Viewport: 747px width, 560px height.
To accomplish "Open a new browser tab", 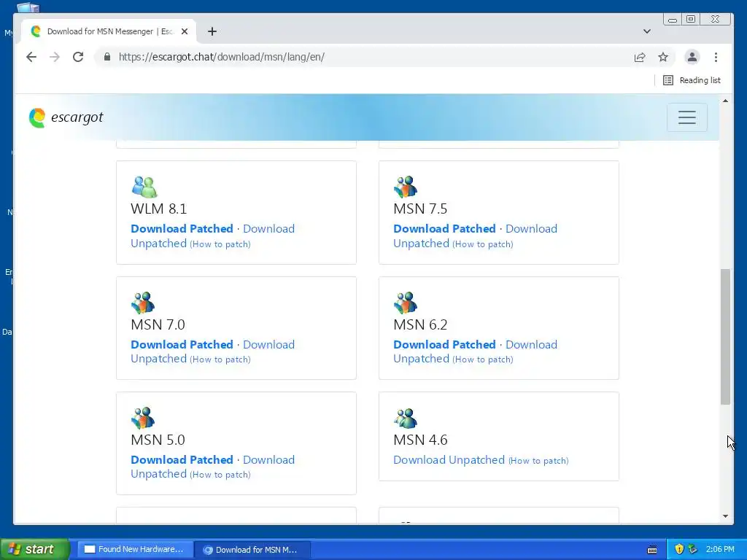I will (x=212, y=31).
